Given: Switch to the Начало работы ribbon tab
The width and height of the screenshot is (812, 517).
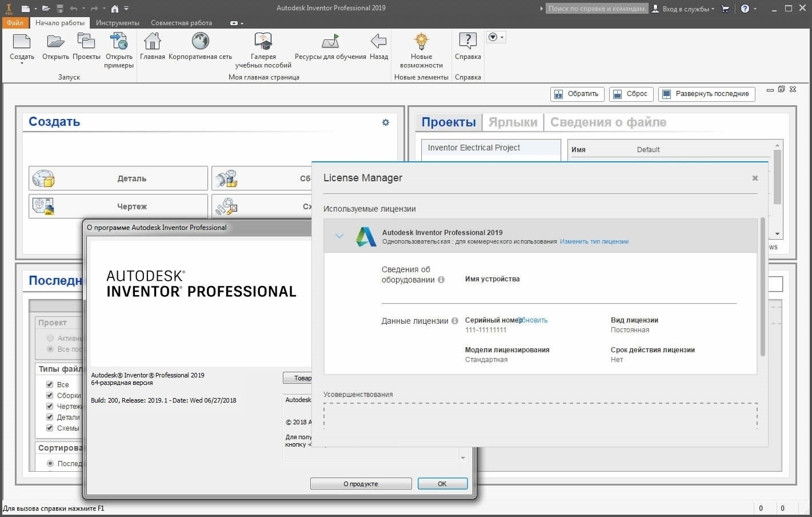Looking at the screenshot, I should click(59, 23).
